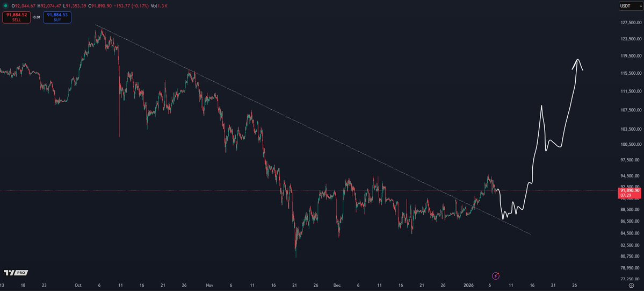Click the open value O92,044.67

point(24,6)
